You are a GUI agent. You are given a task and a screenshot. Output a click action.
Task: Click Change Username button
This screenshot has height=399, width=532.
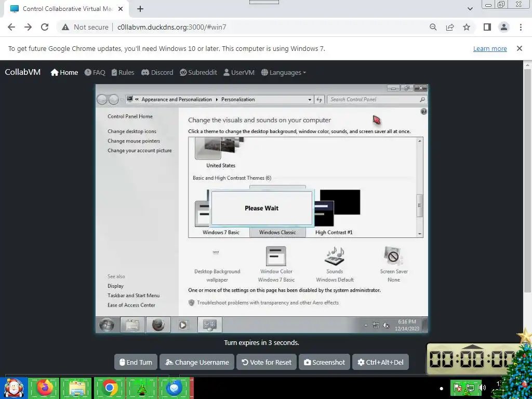coord(197,362)
